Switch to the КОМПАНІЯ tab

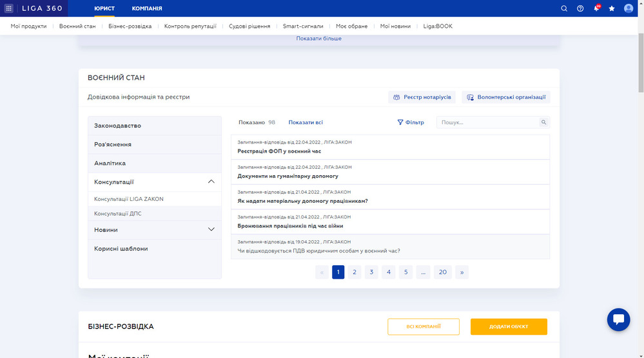[147, 8]
